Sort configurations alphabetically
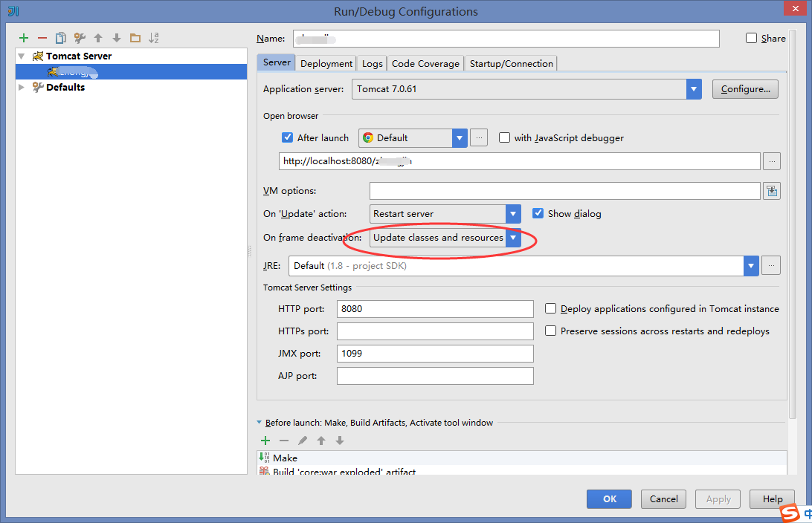Screen dimensions: 812x523 coord(154,38)
